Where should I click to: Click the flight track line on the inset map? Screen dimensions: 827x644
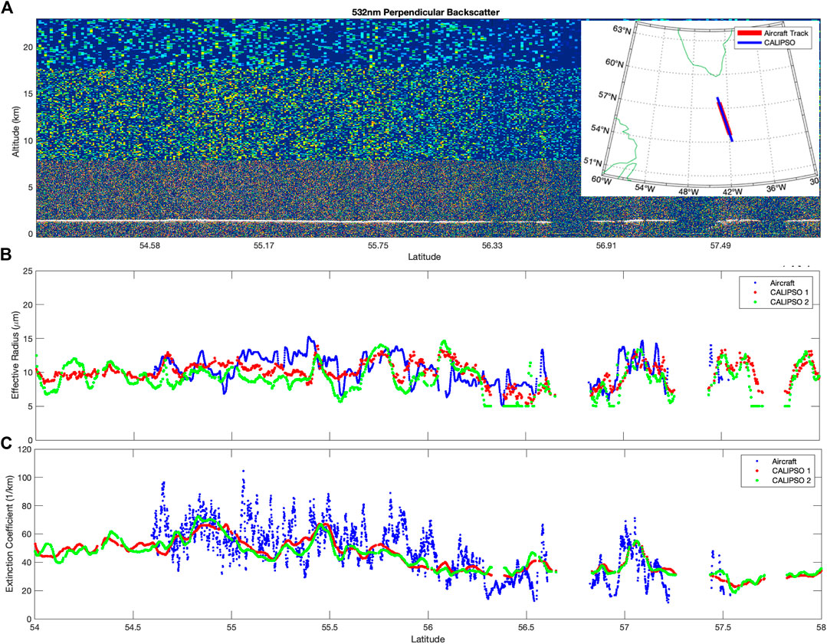724,119
